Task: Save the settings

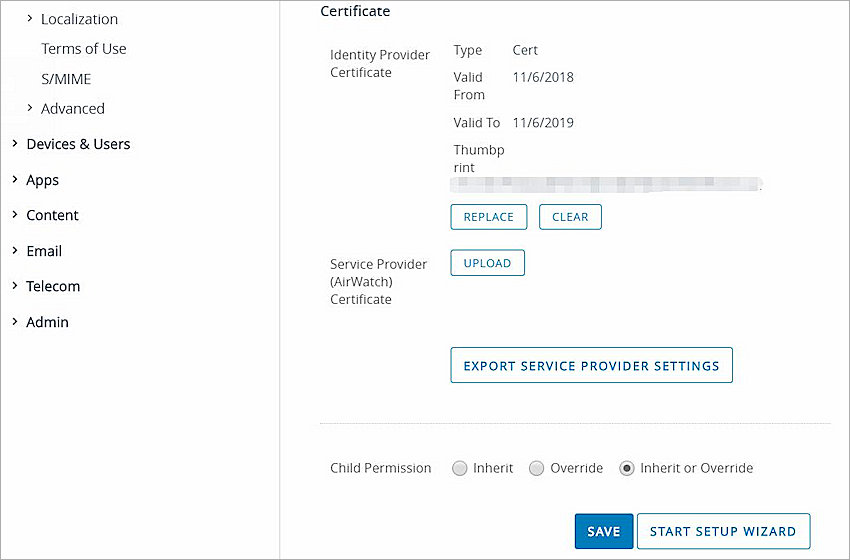Action: pyautogui.click(x=603, y=531)
